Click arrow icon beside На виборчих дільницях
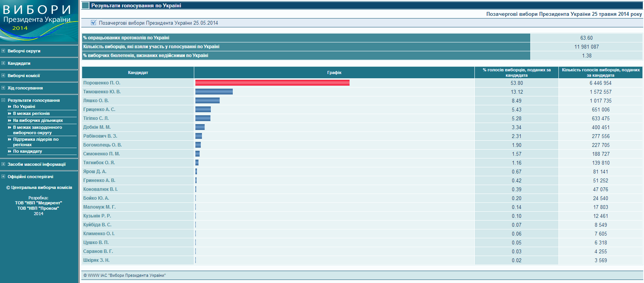Screen dimensions: 644x283 pos(10,120)
